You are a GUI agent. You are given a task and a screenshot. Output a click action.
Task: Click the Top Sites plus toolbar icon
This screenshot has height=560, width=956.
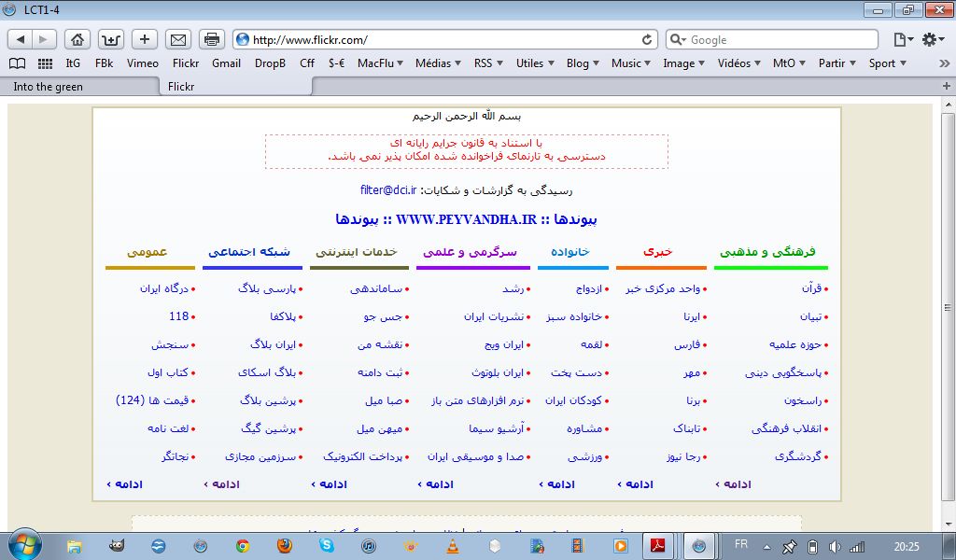[111, 39]
